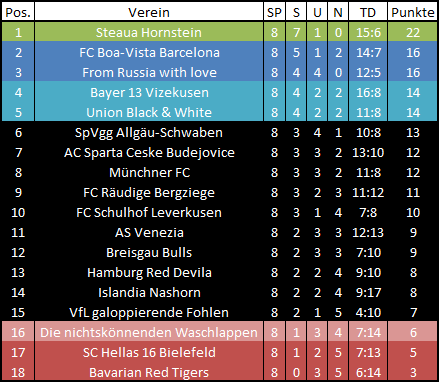Image resolution: width=439 pixels, height=382 pixels.
Task: Select AC Sparta Ceske Budejovice cell
Action: click(x=149, y=152)
